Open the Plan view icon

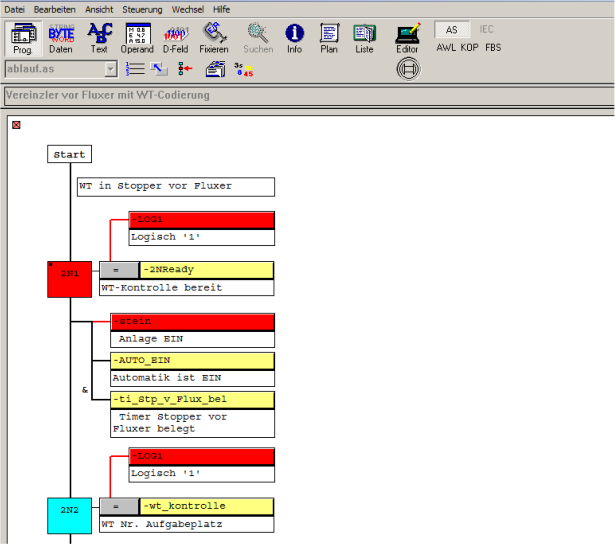[x=329, y=38]
